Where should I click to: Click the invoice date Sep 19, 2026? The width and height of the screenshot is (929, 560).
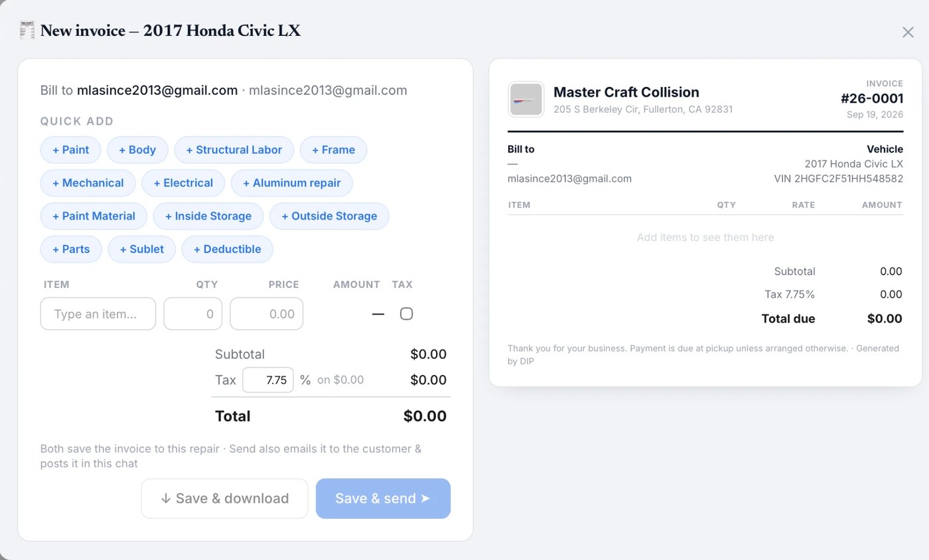[875, 115]
